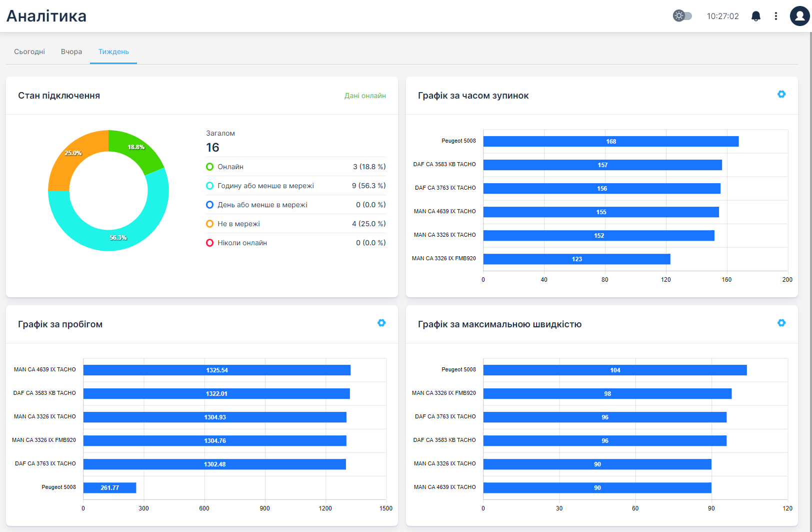Viewport: 812px width, 532px height.
Task: Switch to the Вчора tab
Action: 71,52
